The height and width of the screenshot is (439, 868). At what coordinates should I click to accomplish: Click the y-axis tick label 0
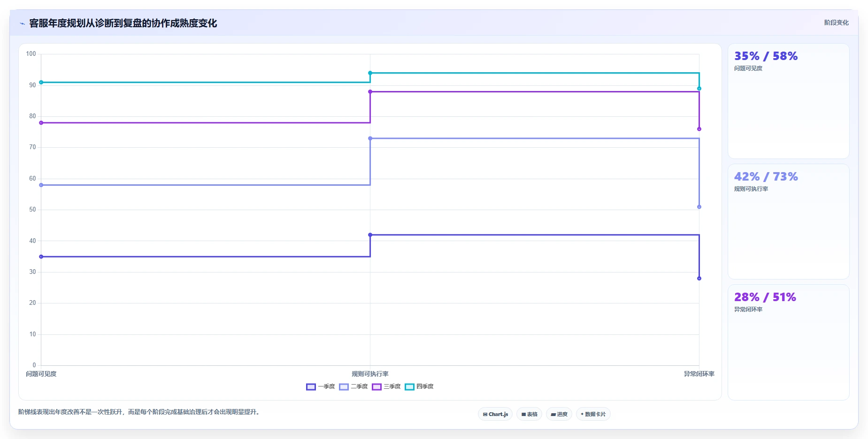tap(34, 365)
